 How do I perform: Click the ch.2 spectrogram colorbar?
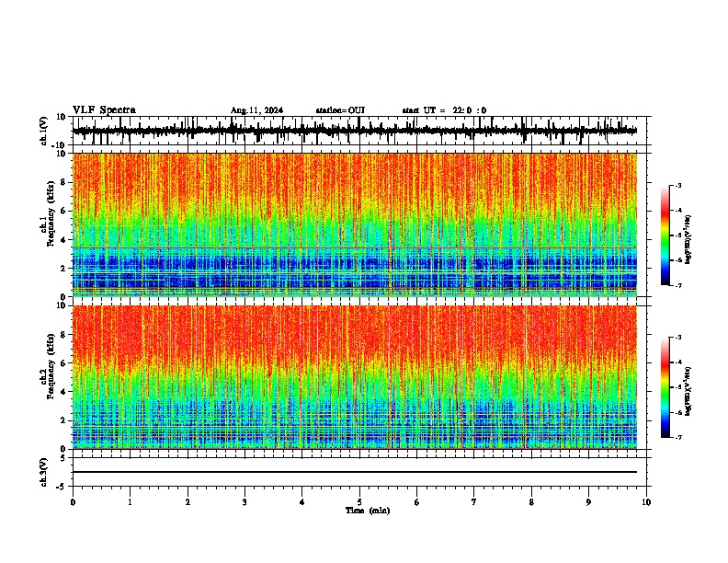click(x=665, y=387)
